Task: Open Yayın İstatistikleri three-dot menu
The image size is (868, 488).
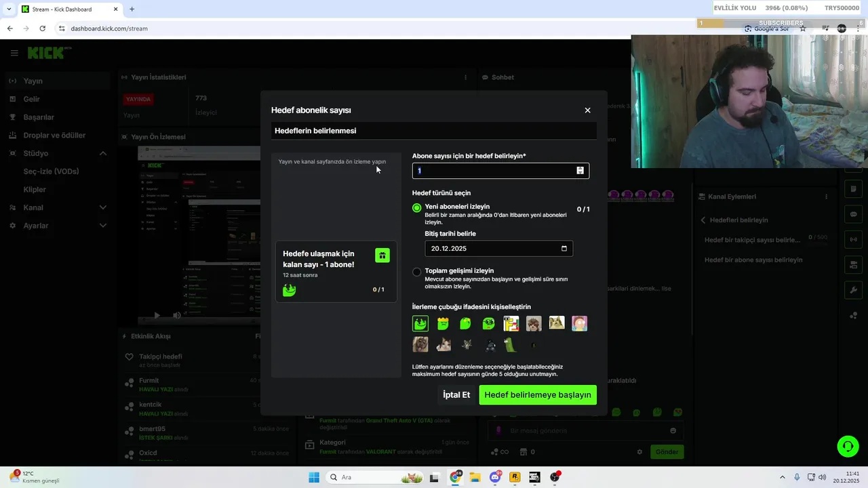Action: (465, 77)
